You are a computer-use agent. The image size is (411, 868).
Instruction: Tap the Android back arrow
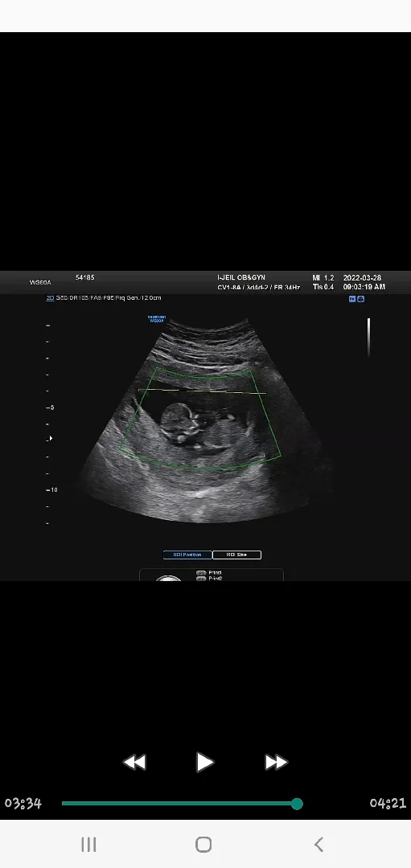(x=319, y=844)
